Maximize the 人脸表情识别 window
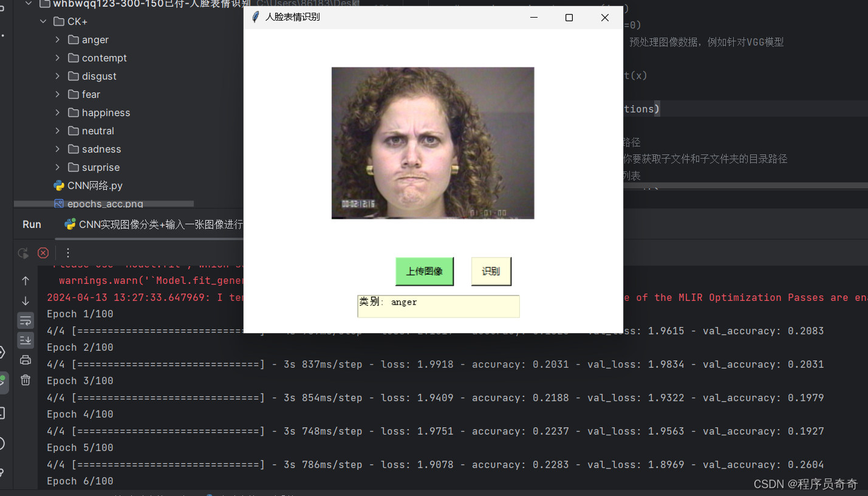 pyautogui.click(x=569, y=18)
